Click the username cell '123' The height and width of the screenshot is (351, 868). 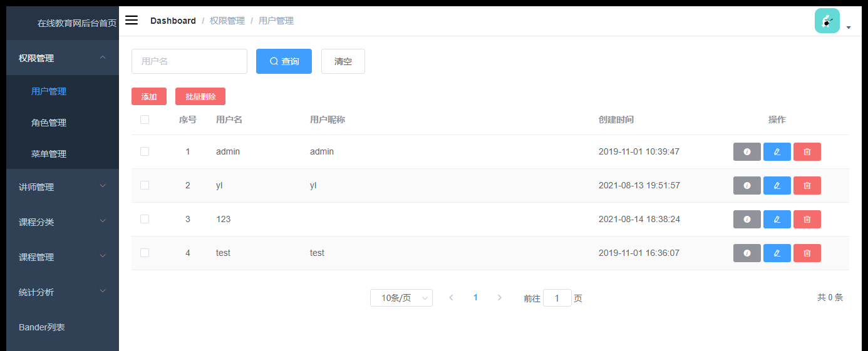223,219
